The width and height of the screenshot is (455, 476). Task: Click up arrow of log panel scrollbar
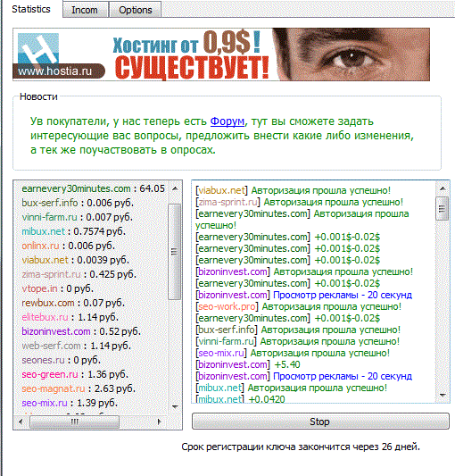point(443,188)
